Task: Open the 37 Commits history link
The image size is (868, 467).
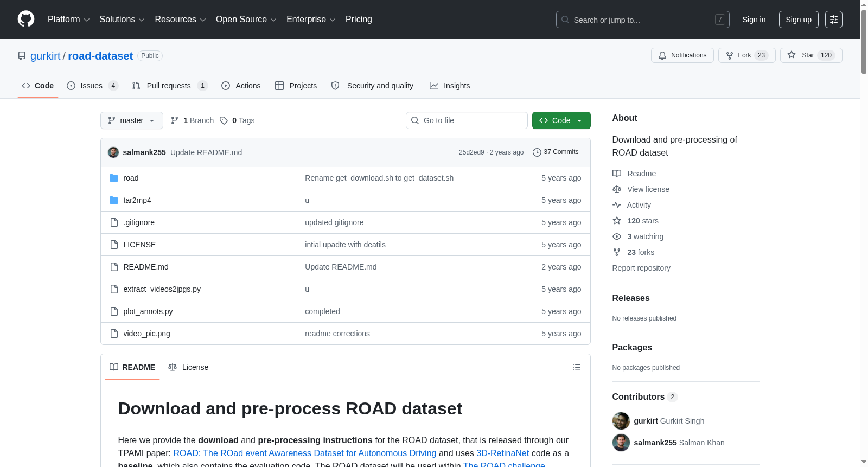Action: [556, 152]
